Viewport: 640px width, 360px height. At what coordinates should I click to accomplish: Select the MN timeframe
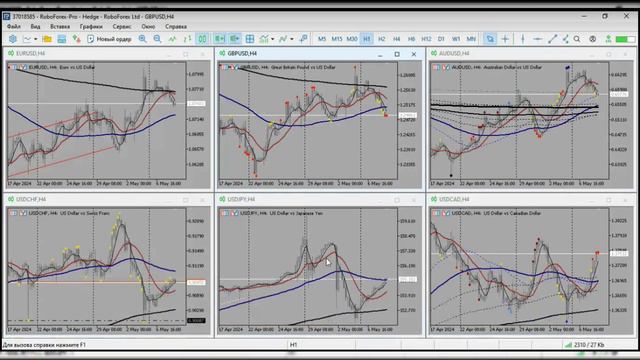(x=471, y=39)
